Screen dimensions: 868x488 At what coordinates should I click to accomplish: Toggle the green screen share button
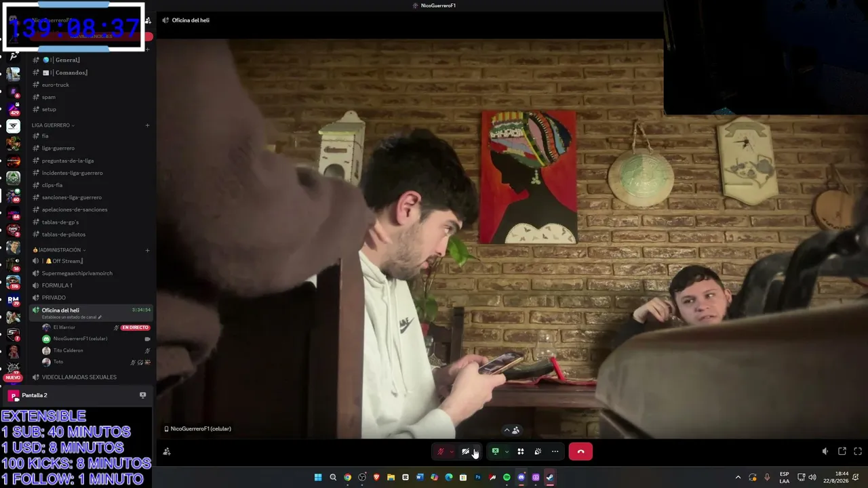[x=495, y=451]
